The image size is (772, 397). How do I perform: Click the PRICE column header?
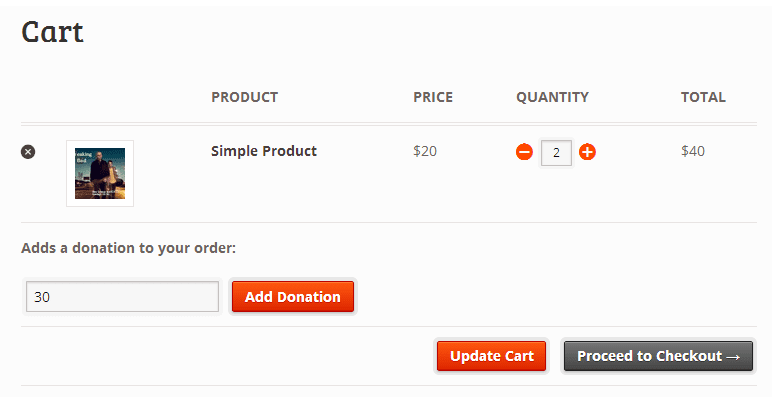[x=433, y=97]
